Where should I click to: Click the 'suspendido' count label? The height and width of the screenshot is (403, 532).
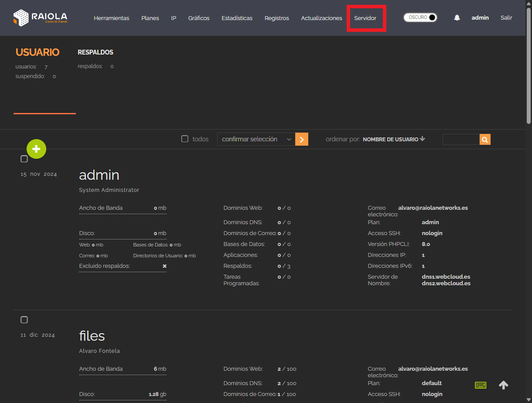pos(30,76)
